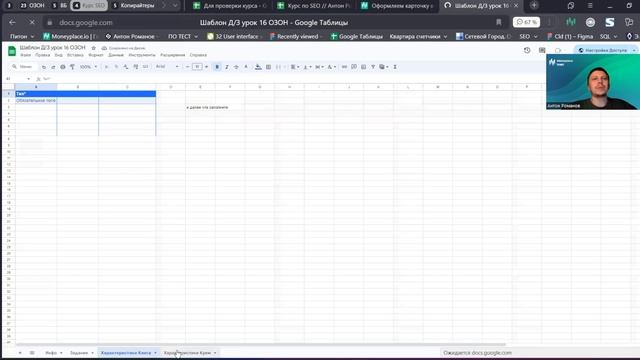Open the Moneyplace.io bookmark
Viewport: 640px width, 360px height.
(70, 36)
